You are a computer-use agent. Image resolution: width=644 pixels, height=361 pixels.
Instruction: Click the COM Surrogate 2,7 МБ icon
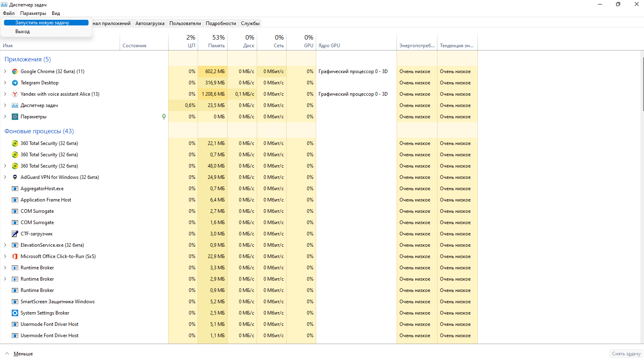click(x=15, y=211)
